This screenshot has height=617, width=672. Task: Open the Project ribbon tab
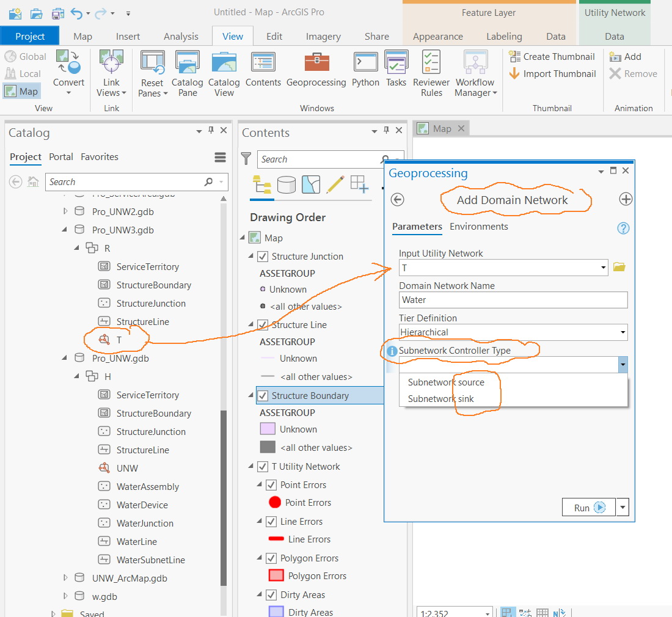pyautogui.click(x=29, y=36)
